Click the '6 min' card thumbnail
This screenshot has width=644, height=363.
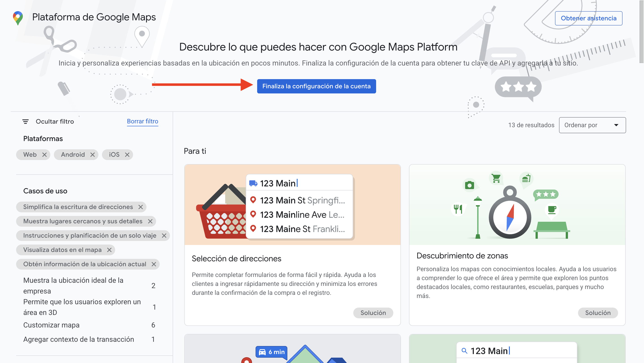292,349
